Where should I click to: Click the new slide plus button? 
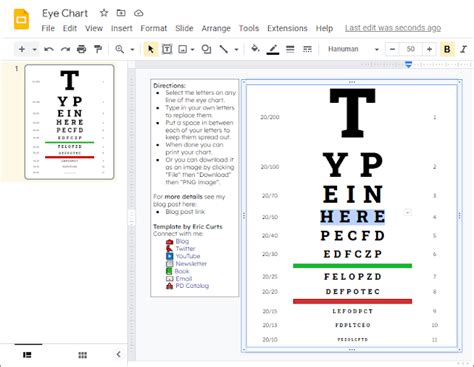tap(22, 49)
